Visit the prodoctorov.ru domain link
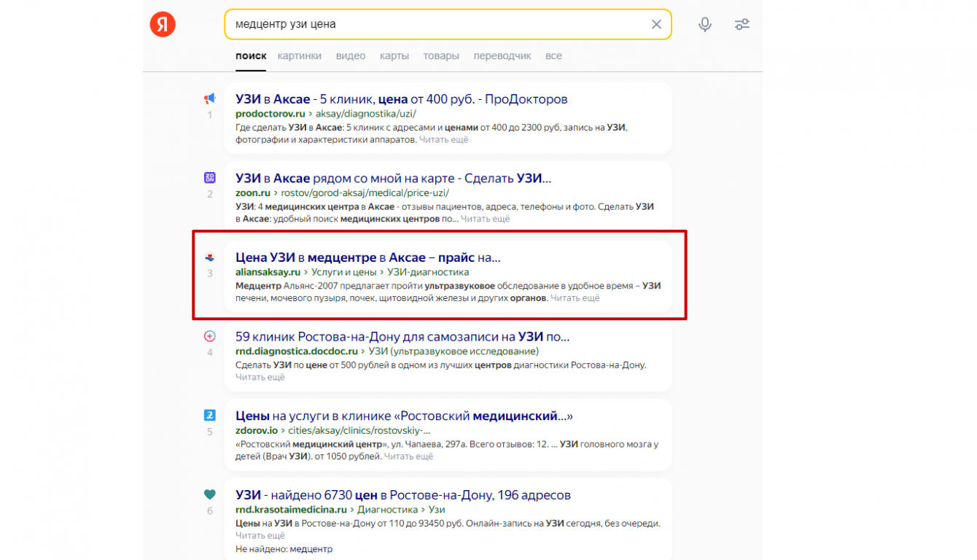The image size is (977, 560). (270, 114)
